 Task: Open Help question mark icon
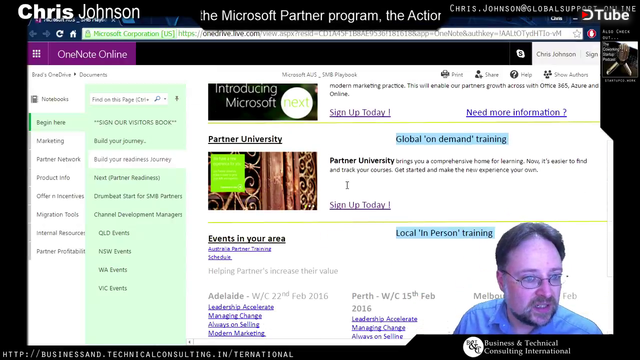pyautogui.click(x=514, y=74)
